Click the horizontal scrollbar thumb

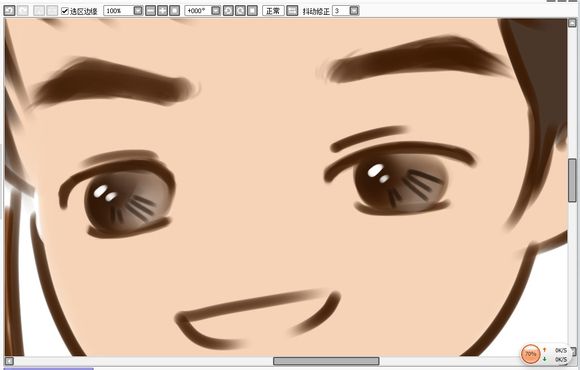point(326,361)
